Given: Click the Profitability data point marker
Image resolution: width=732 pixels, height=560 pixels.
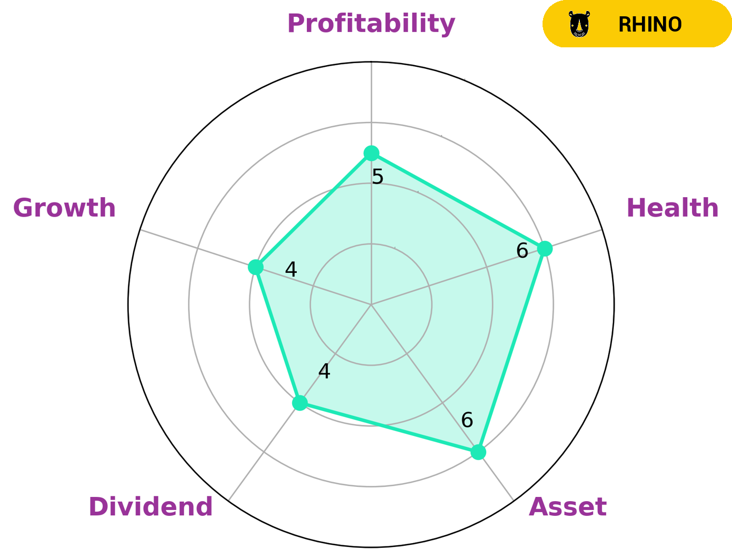Looking at the screenshot, I should (x=372, y=154).
